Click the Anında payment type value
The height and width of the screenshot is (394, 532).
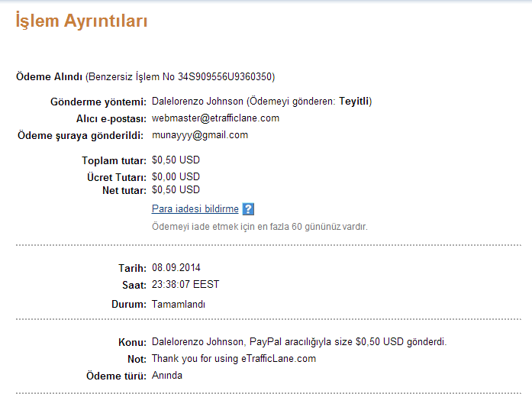pyautogui.click(x=167, y=376)
